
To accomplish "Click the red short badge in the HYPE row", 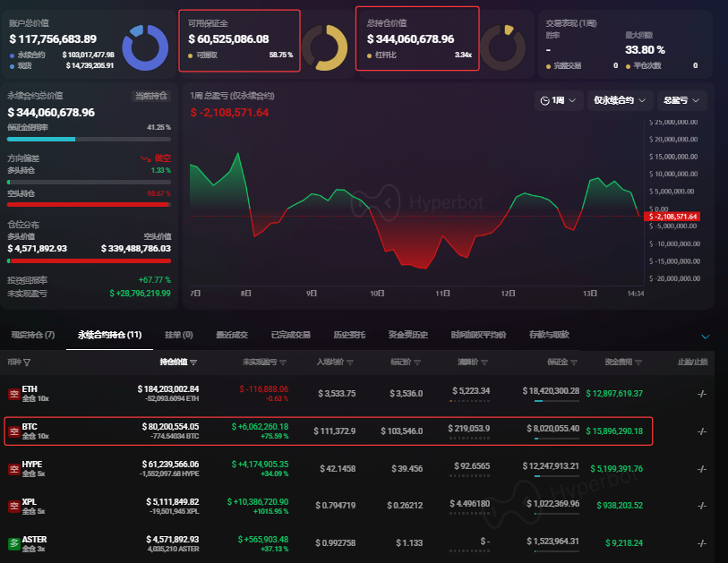I will 13,468.
